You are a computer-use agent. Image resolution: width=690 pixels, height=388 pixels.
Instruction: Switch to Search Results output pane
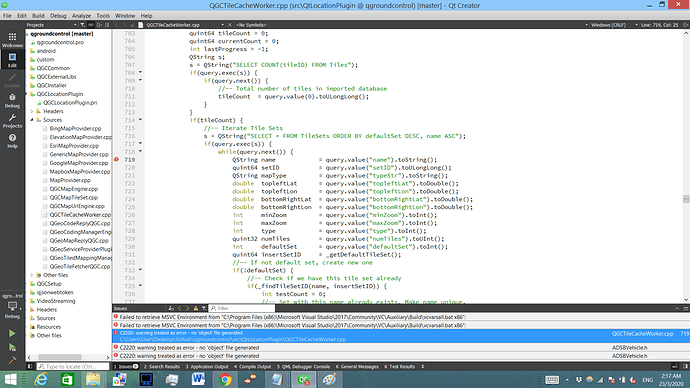coord(161,366)
